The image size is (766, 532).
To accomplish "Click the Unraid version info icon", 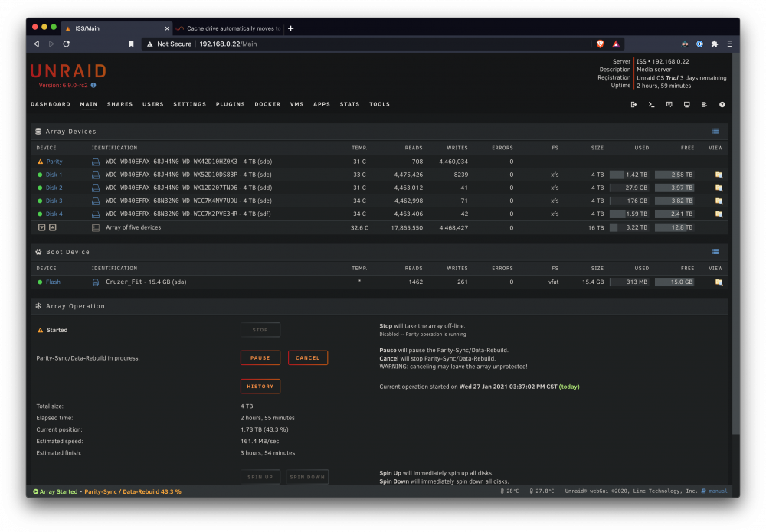I will tap(93, 86).
